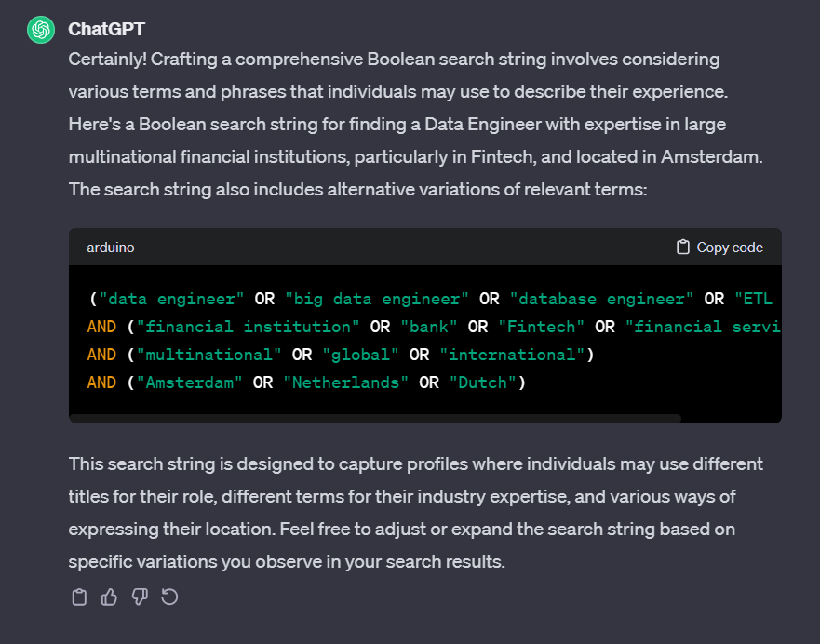This screenshot has height=644, width=820.
Task: Click the Copy code button
Action: (719, 247)
